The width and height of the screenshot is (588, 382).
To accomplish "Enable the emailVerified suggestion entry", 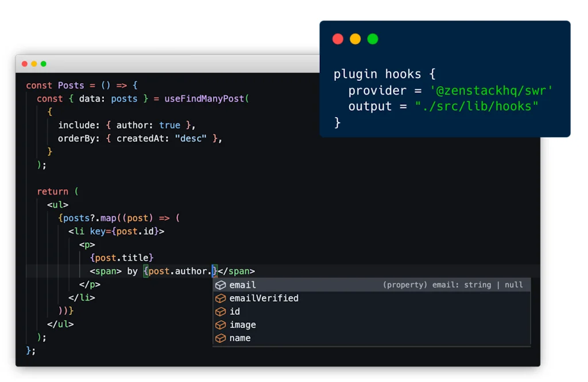I will (264, 298).
